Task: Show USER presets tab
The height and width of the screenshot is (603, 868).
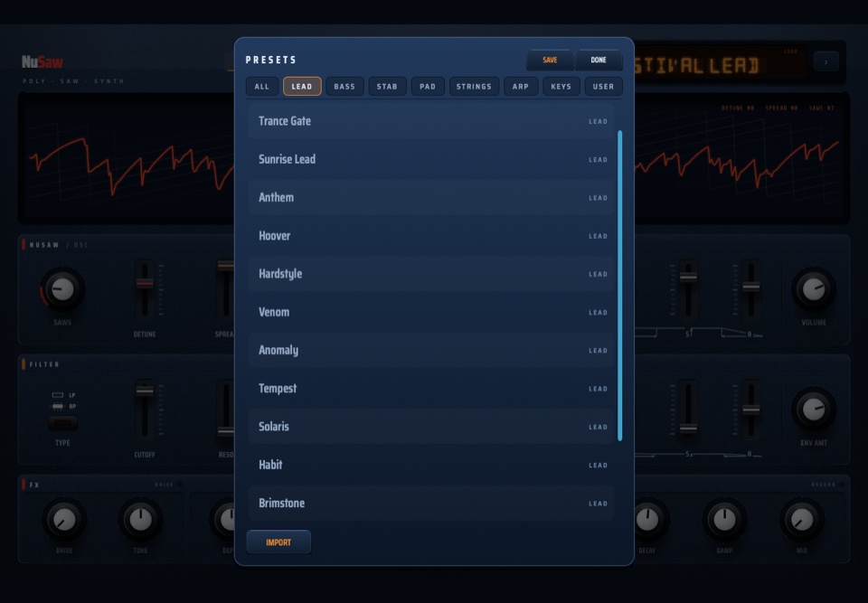Action: point(603,87)
